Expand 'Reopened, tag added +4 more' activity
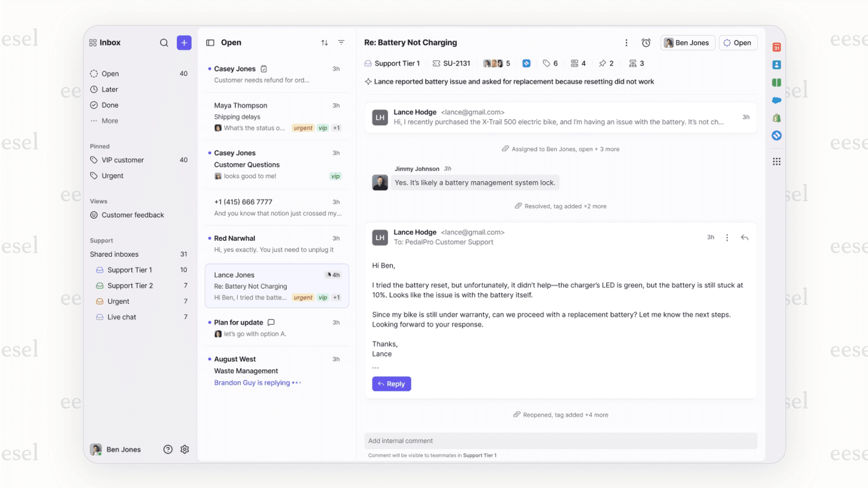Viewport: 868px width, 488px height. (561, 415)
